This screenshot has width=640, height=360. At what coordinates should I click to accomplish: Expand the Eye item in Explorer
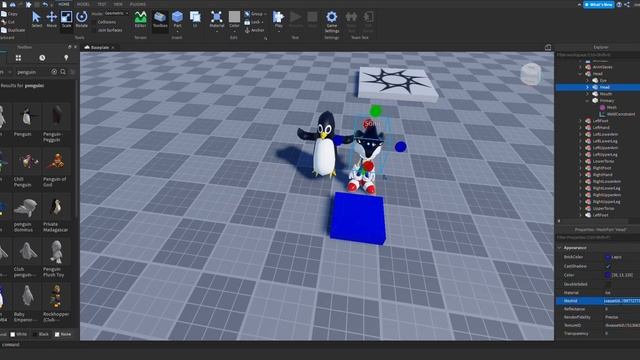(588, 80)
